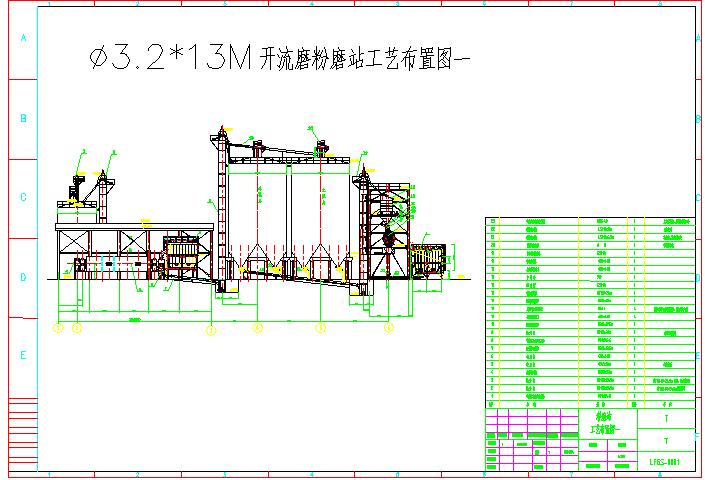Click the drawing title 'Φ3.2*13M 开流磨粉磨站工艺布置图一'
The image size is (705, 480).
coord(279,57)
